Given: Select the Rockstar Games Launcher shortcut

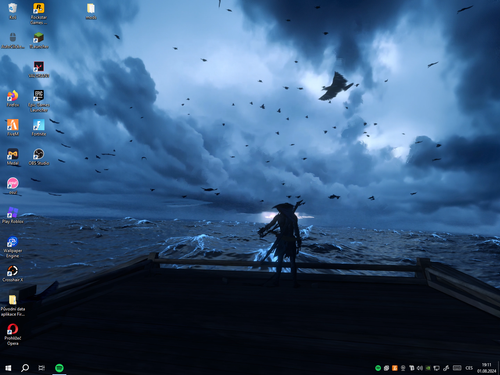Looking at the screenshot, I should (x=39, y=13).
